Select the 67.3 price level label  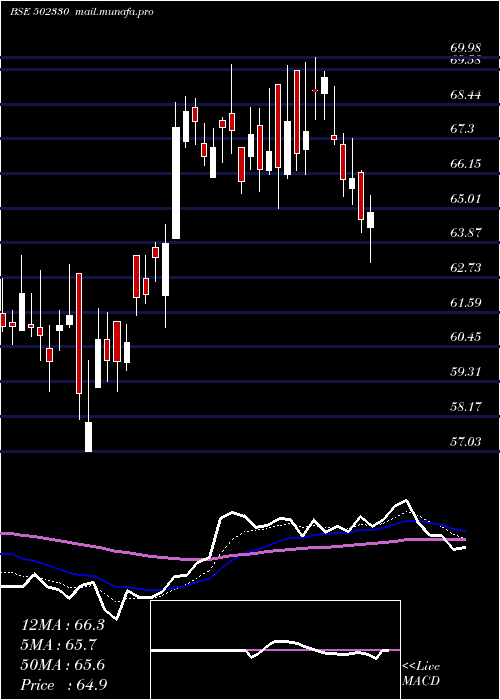(x=462, y=129)
